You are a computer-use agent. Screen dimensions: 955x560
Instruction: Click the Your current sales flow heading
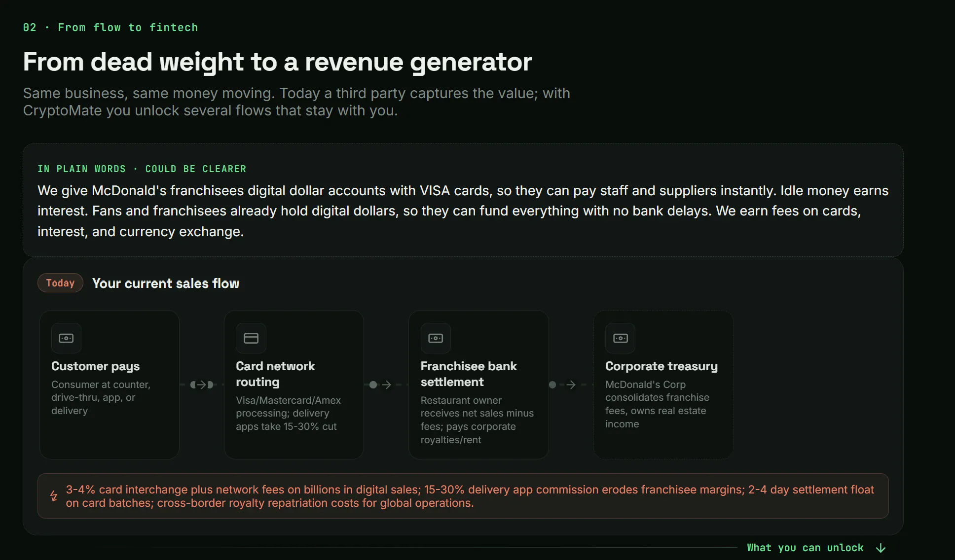coord(166,283)
